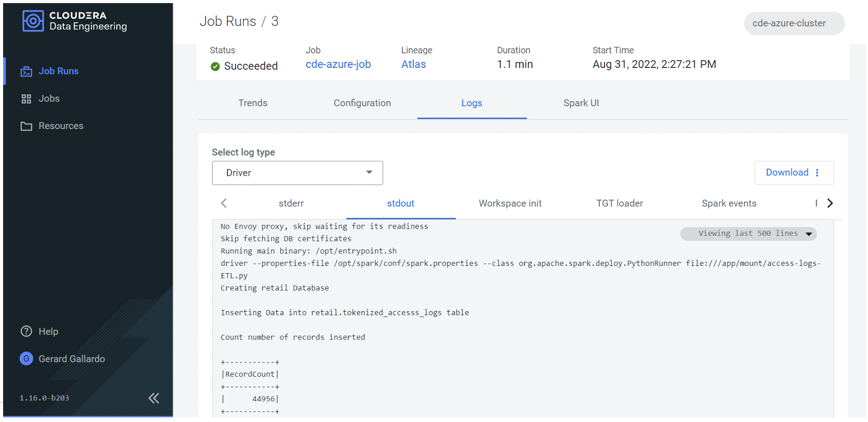This screenshot has width=868, height=422.
Task: Open the cde-azure-cluster selector
Action: (794, 23)
